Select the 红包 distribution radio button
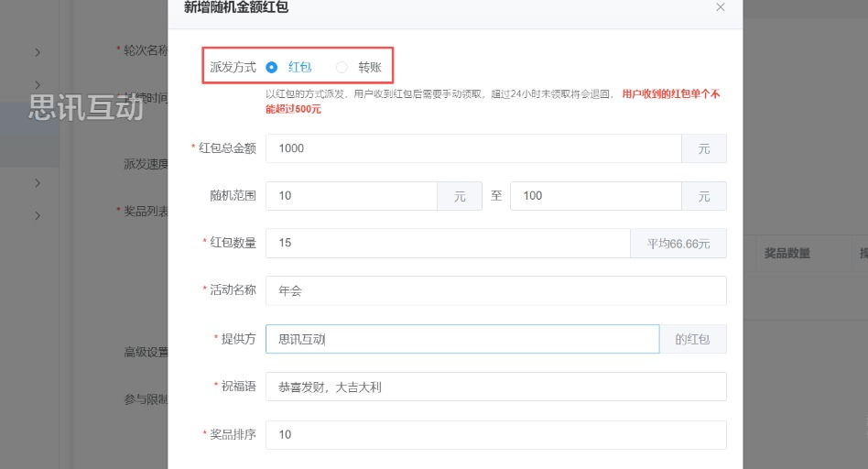This screenshot has height=469, width=868. point(272,67)
